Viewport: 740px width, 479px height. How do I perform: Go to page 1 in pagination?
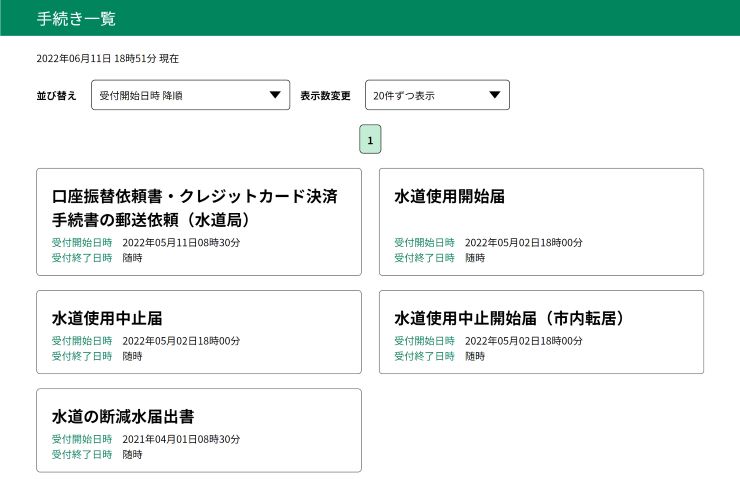tap(370, 139)
